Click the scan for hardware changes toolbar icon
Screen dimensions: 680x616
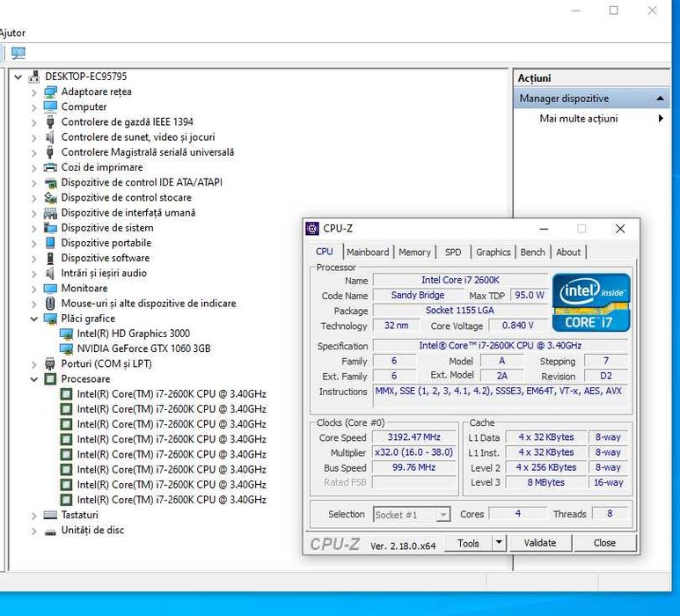click(x=18, y=53)
